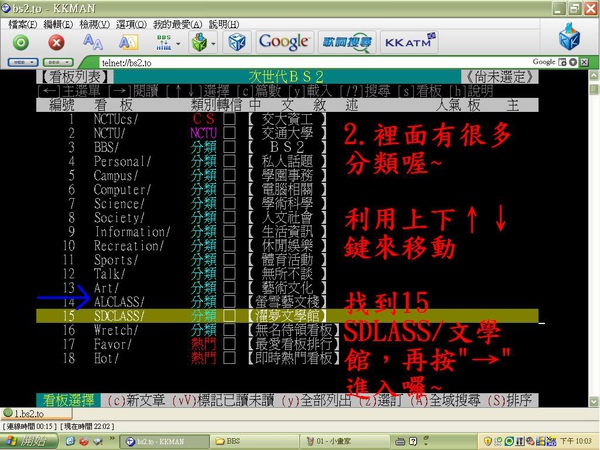Click the (S)排序 command at bottom
The height and width of the screenshot is (450, 600).
510,400
